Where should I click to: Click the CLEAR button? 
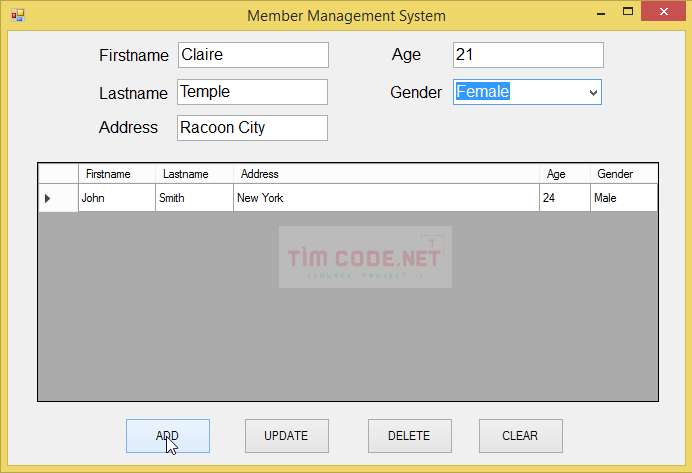coord(521,436)
